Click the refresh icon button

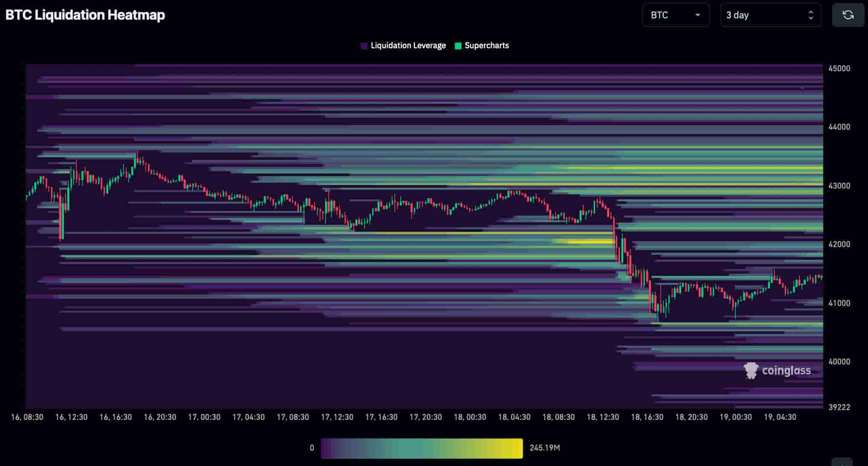point(848,15)
